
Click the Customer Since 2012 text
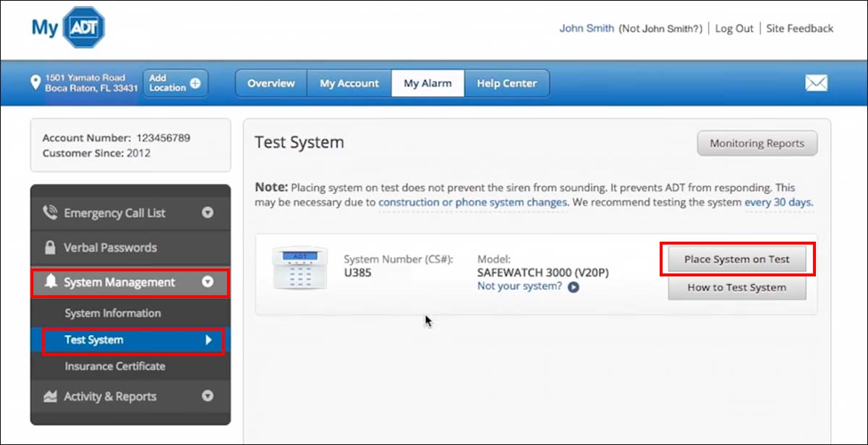(x=98, y=153)
